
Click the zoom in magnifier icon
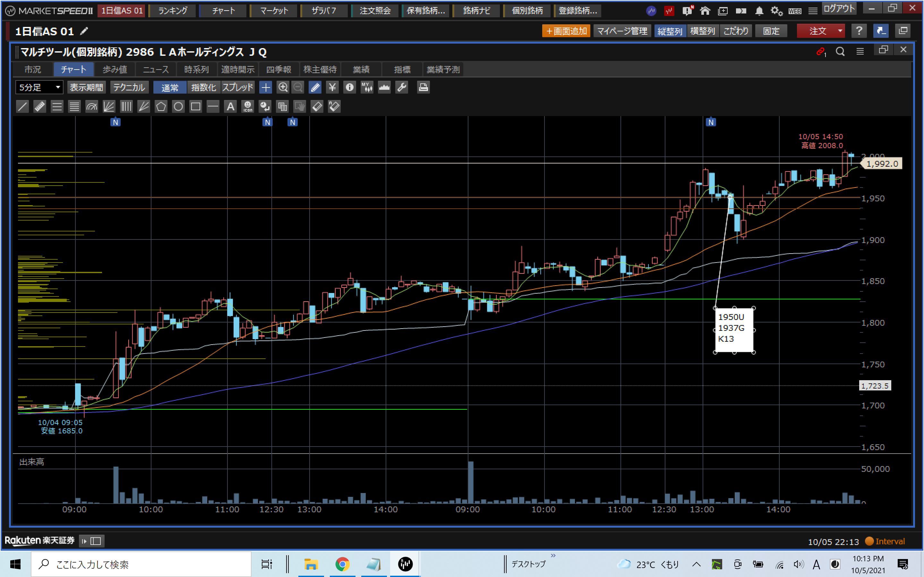point(283,88)
